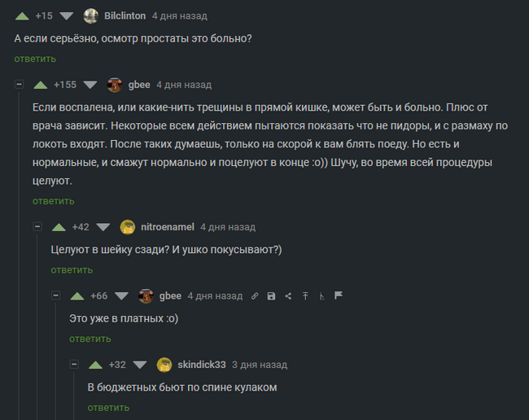
Task: Share gbee's +66 comment
Action: 288,296
